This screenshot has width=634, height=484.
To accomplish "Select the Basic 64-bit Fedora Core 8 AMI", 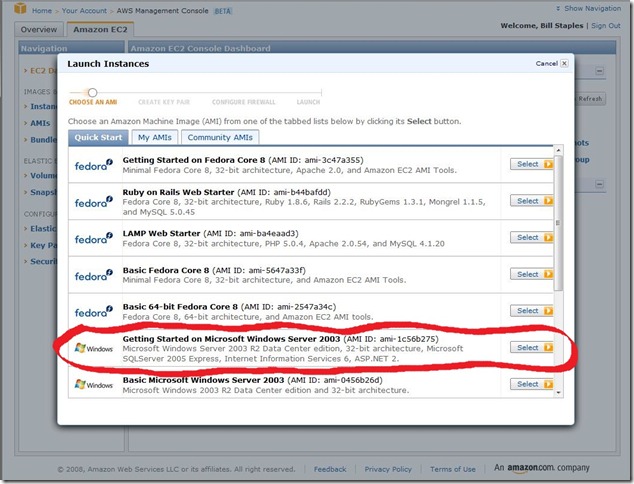I will [532, 311].
